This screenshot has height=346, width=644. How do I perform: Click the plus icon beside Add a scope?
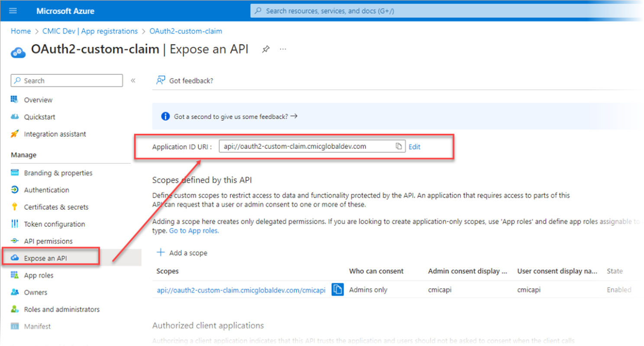point(161,252)
